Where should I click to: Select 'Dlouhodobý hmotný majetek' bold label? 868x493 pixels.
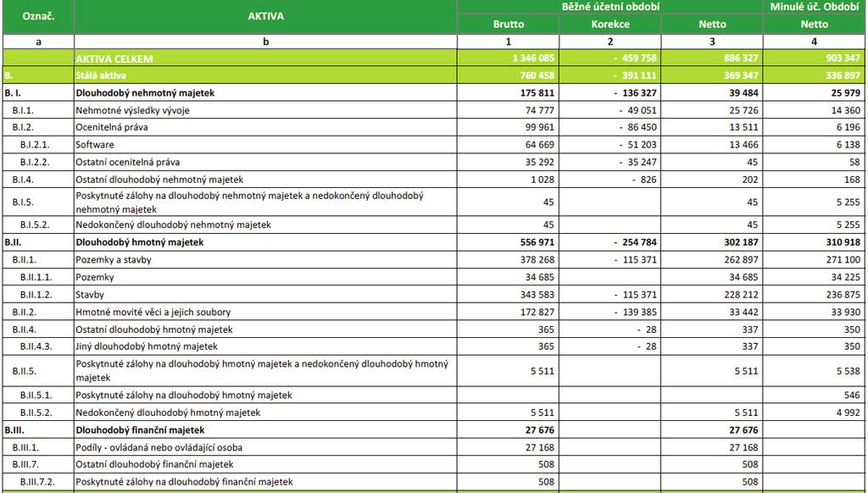pyautogui.click(x=140, y=242)
